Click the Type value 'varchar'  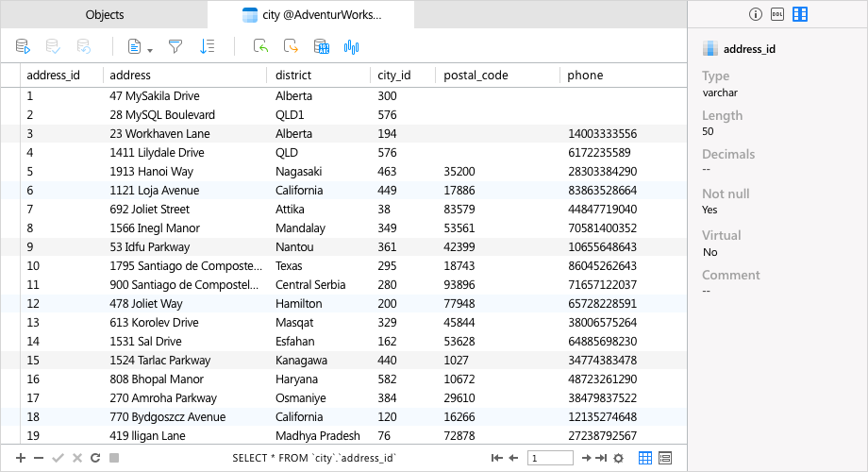(720, 93)
